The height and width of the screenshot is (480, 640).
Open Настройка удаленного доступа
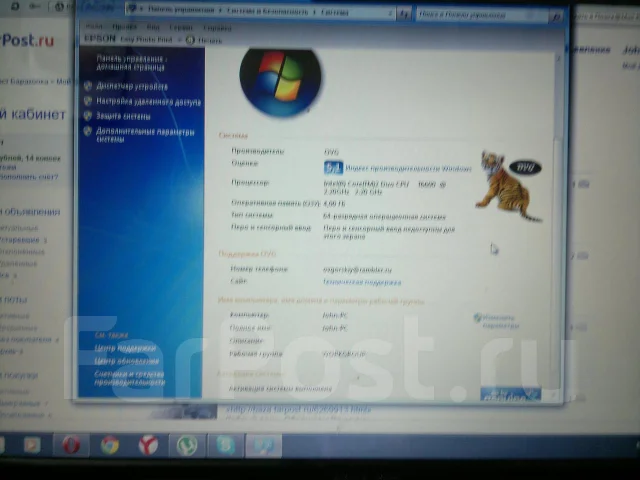(149, 102)
